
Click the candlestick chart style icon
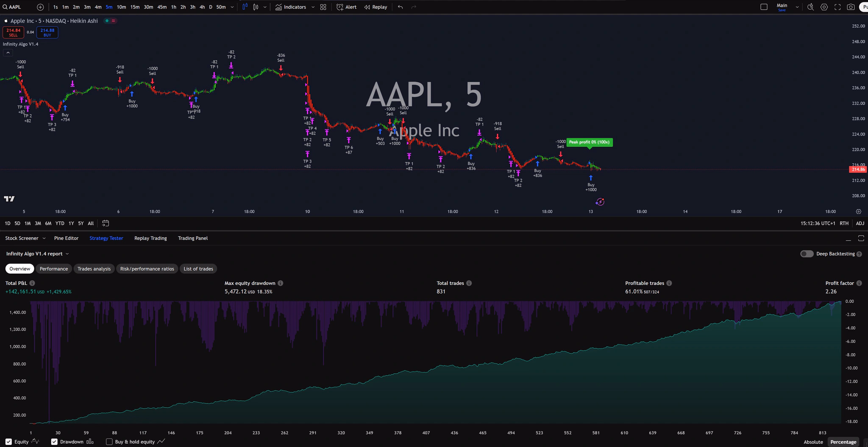point(245,7)
